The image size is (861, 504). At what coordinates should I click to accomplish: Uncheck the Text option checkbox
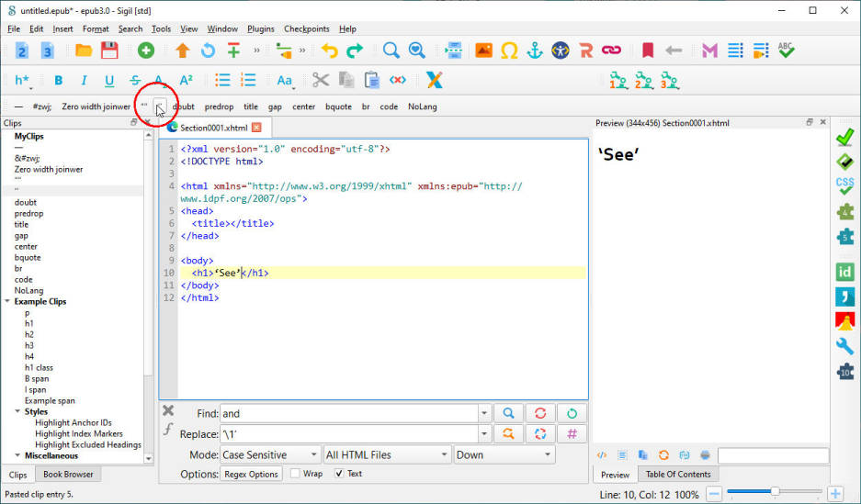(x=339, y=474)
